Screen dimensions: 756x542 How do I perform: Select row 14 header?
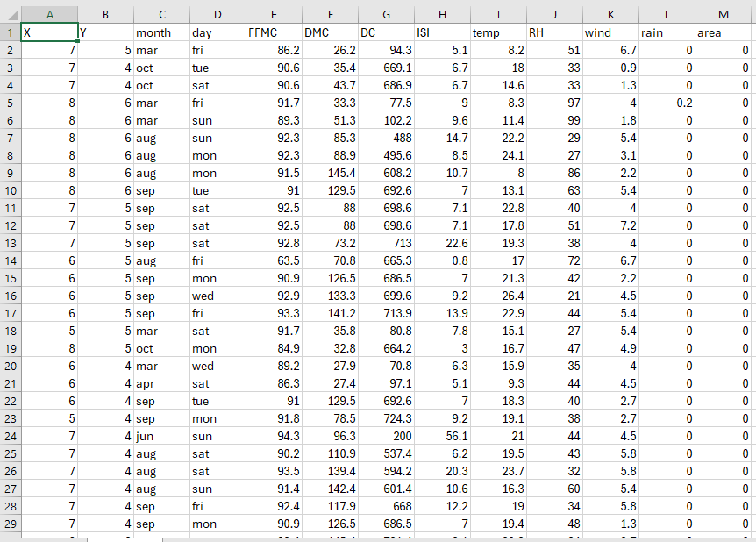coord(11,260)
